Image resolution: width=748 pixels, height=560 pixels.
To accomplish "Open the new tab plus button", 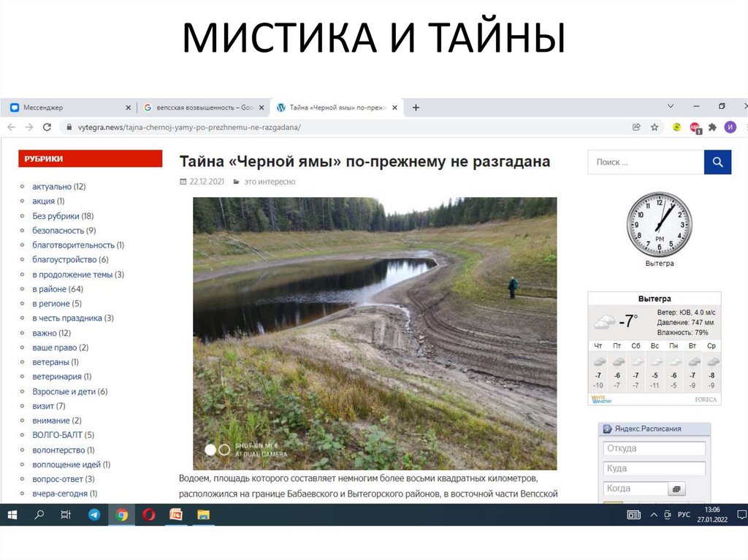I will (416, 107).
